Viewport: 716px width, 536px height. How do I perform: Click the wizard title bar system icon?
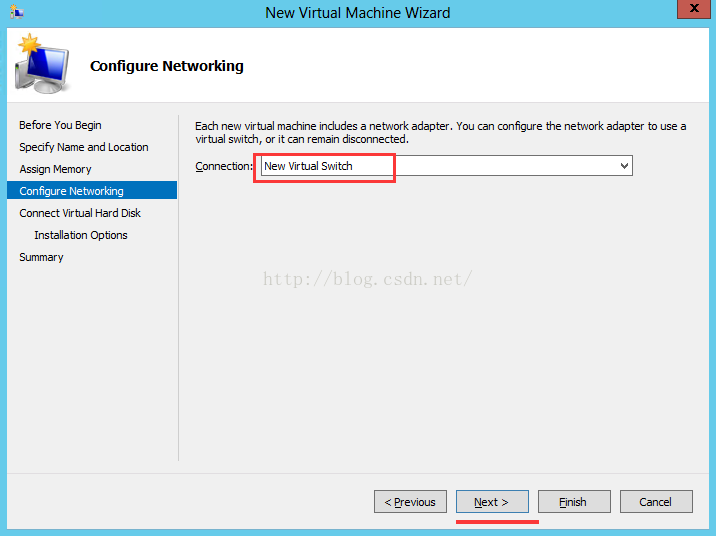click(16, 12)
